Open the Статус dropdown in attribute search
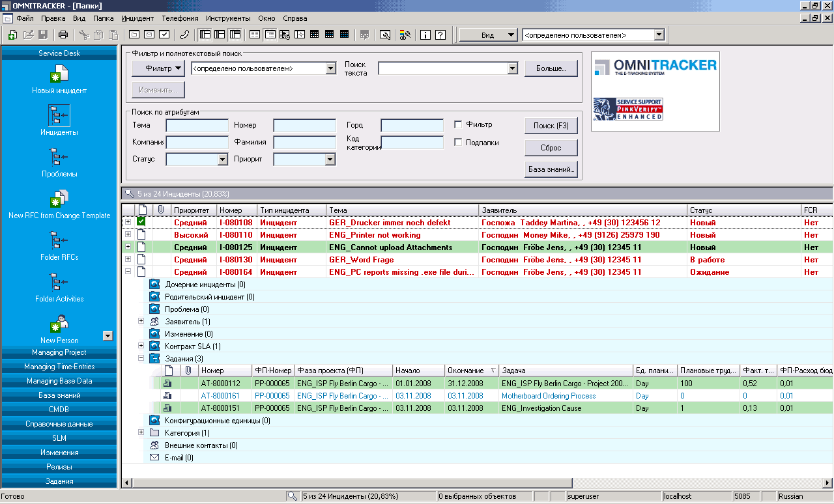Image resolution: width=834 pixels, height=504 pixels. click(222, 159)
